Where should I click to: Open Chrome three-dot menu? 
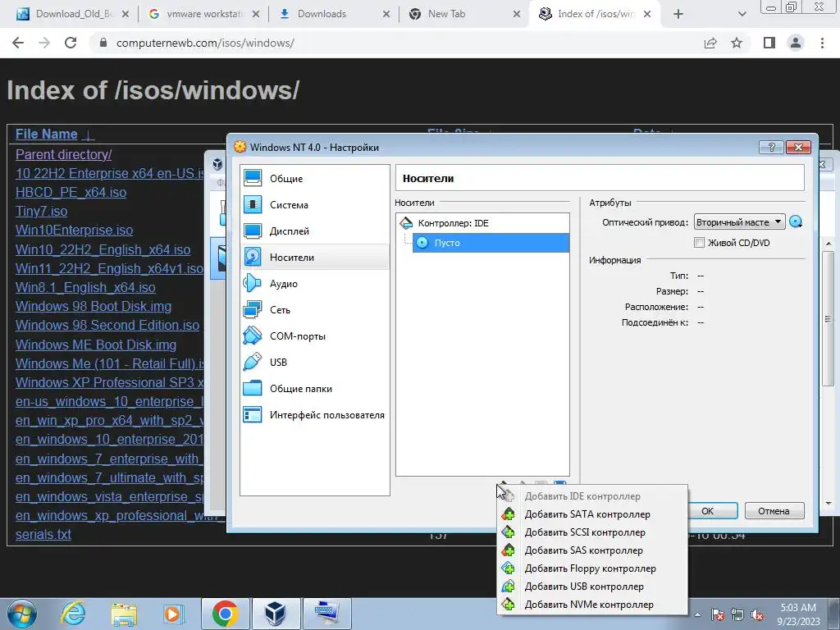[822, 43]
